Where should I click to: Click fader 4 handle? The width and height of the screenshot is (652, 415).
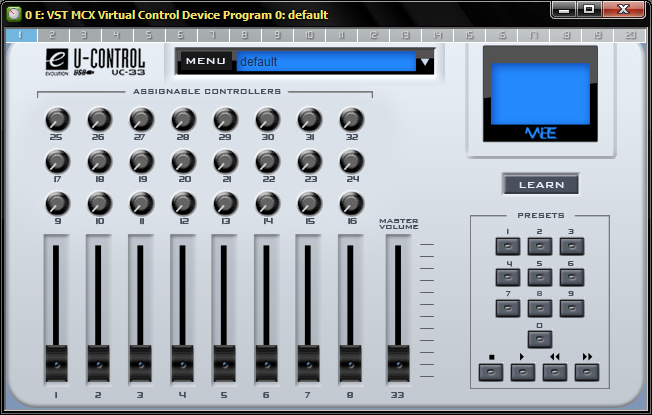183,363
